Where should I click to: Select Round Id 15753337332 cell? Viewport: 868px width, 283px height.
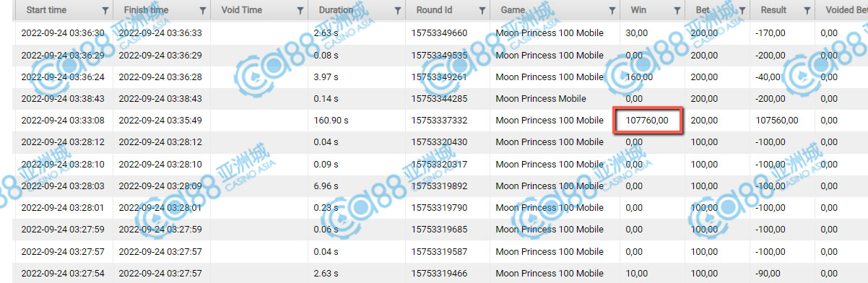[447, 121]
